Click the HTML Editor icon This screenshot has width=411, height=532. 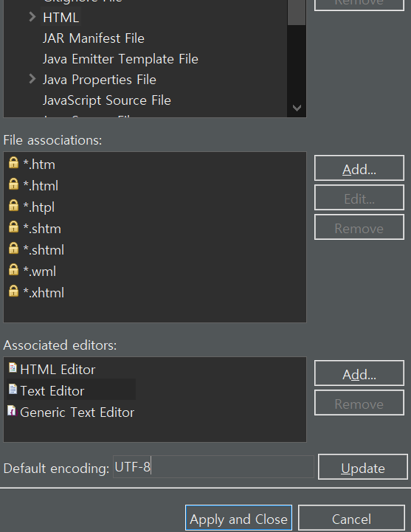point(13,367)
